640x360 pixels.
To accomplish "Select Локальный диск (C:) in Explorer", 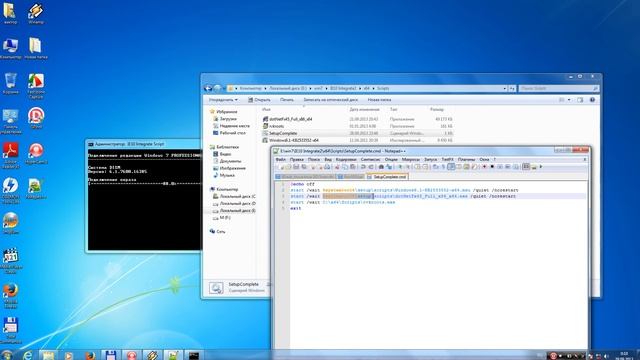I will [x=237, y=196].
